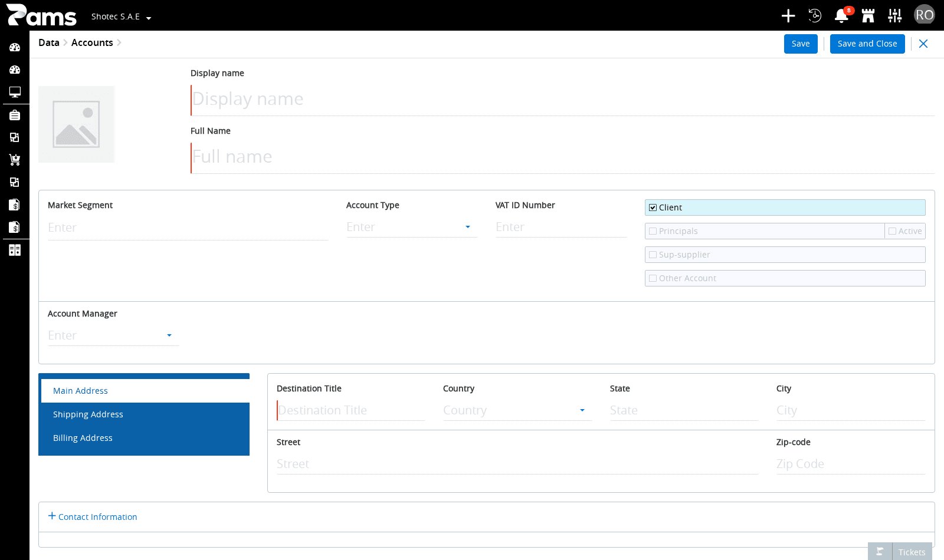Click the Save and Close button
The height and width of the screenshot is (560, 944).
click(x=867, y=44)
